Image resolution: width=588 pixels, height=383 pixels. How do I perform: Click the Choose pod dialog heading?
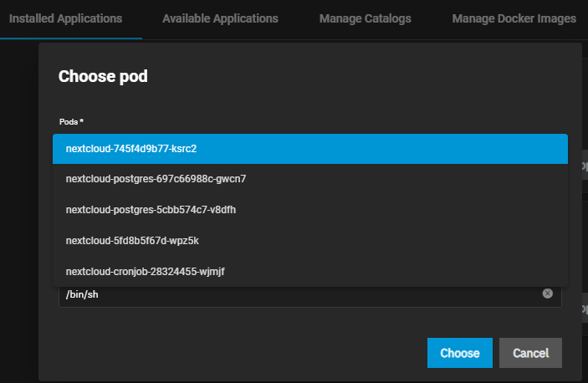[103, 77]
